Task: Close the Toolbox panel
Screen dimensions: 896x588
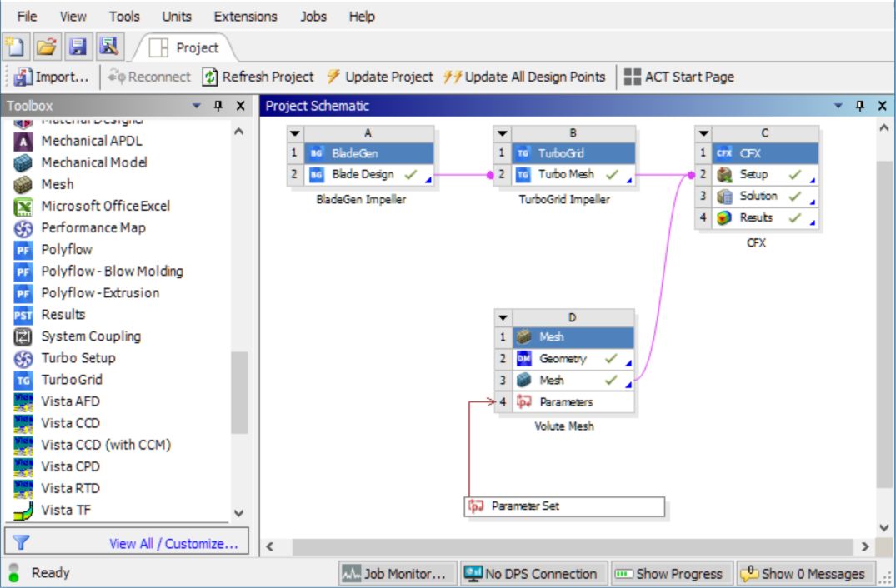Action: coord(241,106)
